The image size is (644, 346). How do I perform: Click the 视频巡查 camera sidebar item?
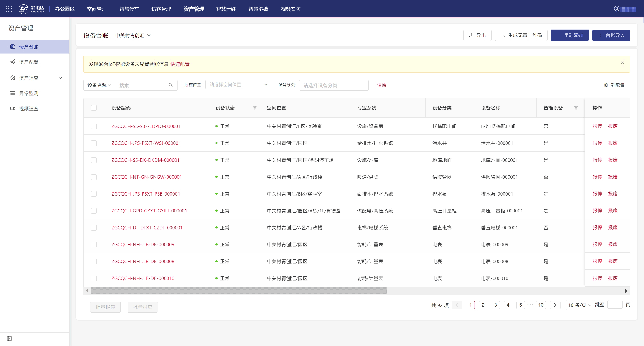coord(28,109)
